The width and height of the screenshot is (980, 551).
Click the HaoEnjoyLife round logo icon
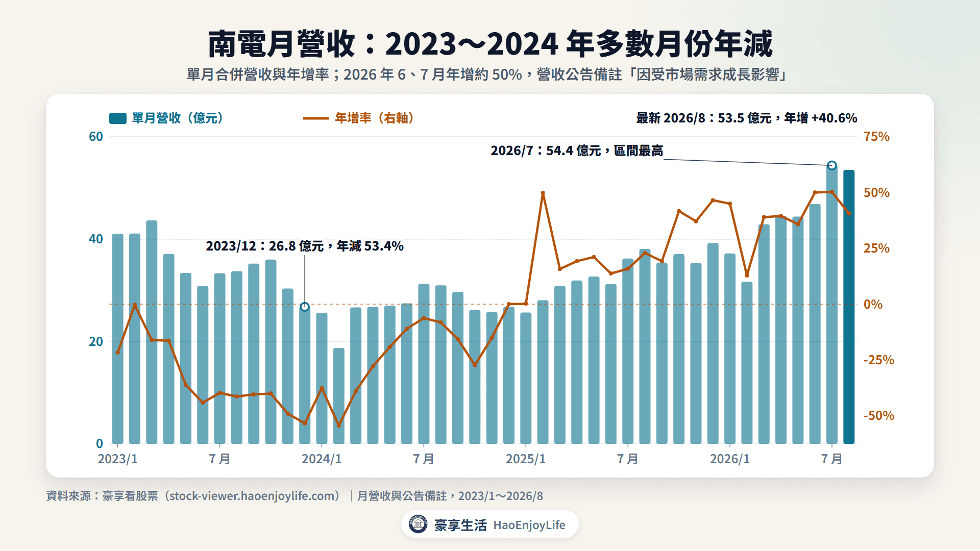click(418, 524)
